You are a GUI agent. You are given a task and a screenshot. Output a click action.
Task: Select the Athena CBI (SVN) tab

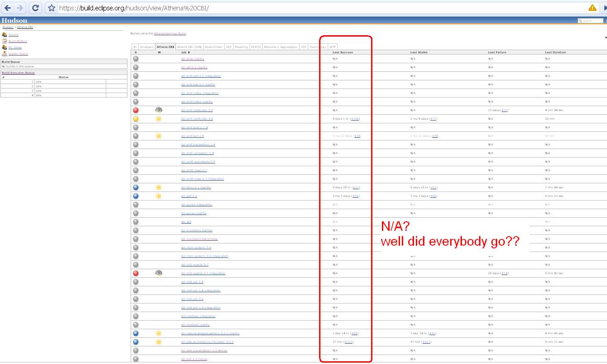[189, 47]
